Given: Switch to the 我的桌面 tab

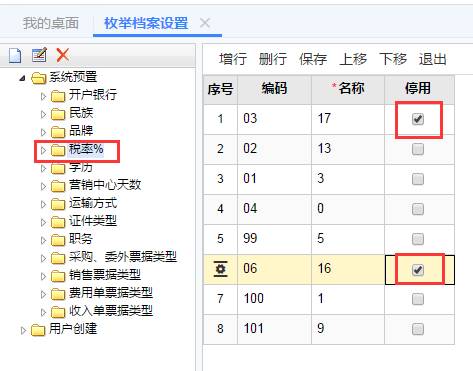Looking at the screenshot, I should pos(51,23).
